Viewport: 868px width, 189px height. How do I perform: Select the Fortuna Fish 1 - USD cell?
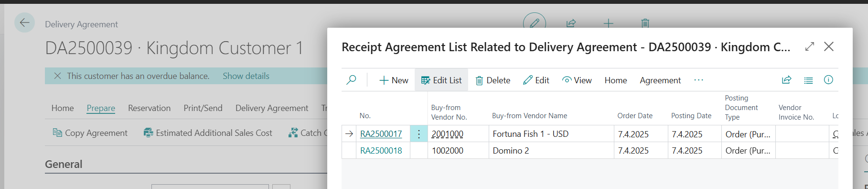(551, 134)
